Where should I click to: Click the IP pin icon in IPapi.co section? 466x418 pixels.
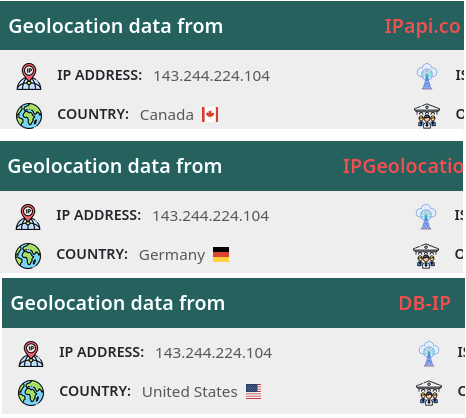pyautogui.click(x=29, y=76)
